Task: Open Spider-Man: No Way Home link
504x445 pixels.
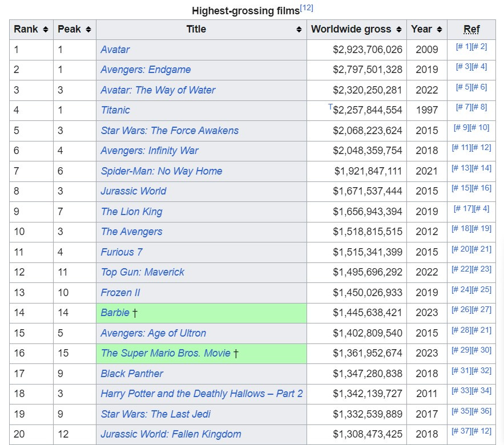Action: click(162, 171)
